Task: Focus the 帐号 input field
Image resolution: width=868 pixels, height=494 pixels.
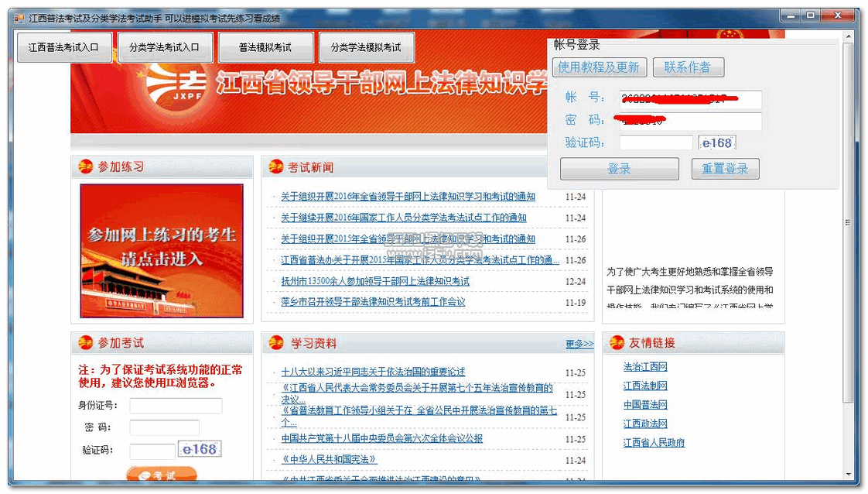Action: point(690,99)
